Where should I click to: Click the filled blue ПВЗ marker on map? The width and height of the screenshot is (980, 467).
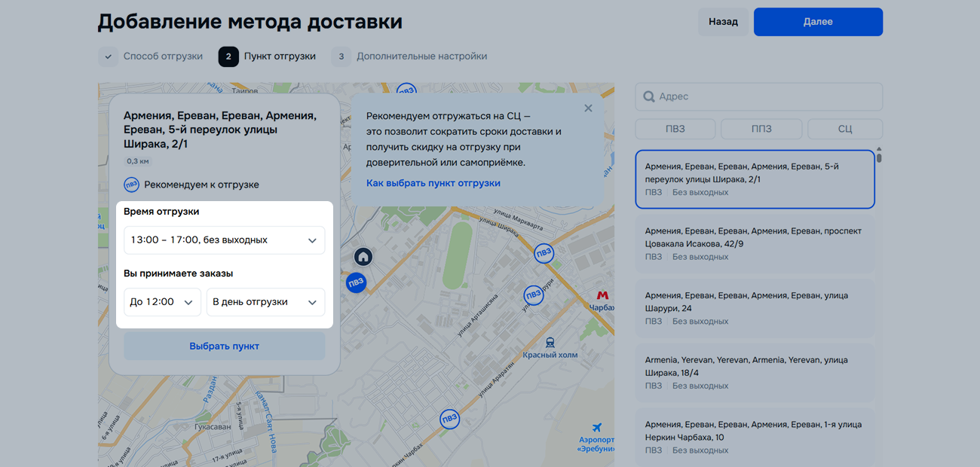[356, 283]
